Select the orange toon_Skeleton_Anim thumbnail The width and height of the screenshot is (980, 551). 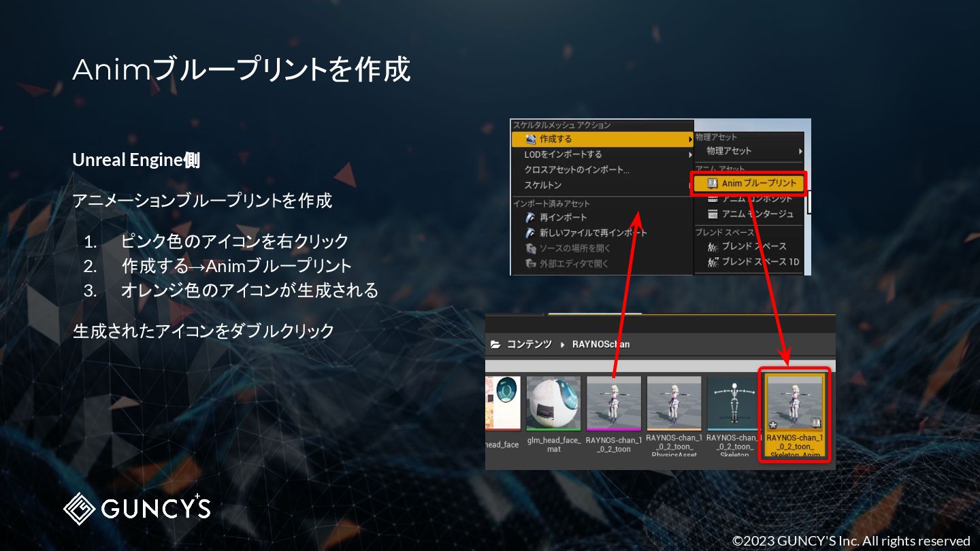[x=794, y=403]
